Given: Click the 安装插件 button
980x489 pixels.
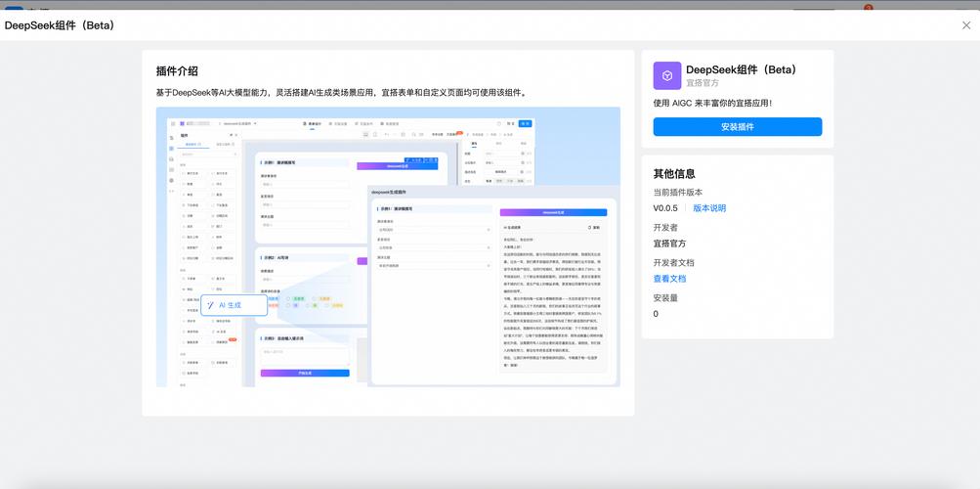Looking at the screenshot, I should pyautogui.click(x=738, y=127).
